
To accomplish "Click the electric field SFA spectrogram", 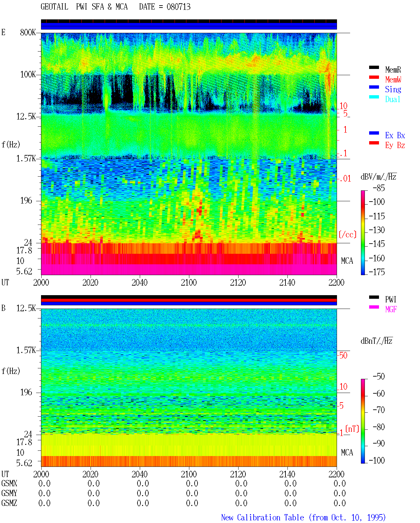I will pos(189,138).
